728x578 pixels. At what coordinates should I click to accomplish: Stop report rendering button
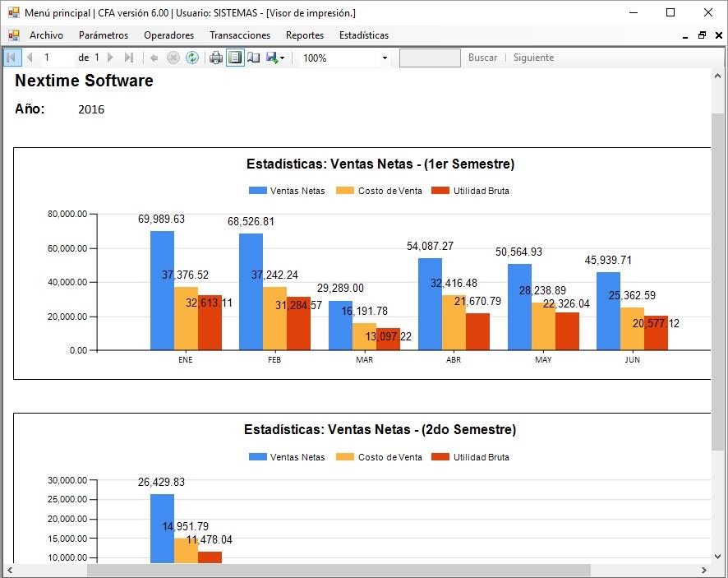[x=173, y=58]
